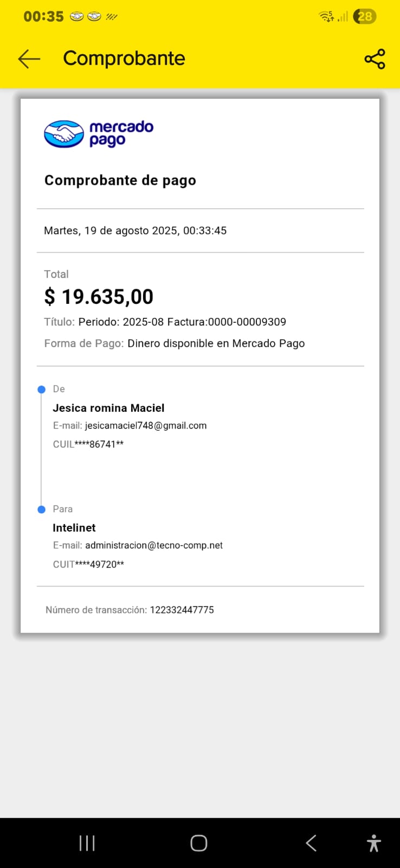Tap the total amount $ 19.635,00
400x868 pixels.
pyautogui.click(x=99, y=297)
